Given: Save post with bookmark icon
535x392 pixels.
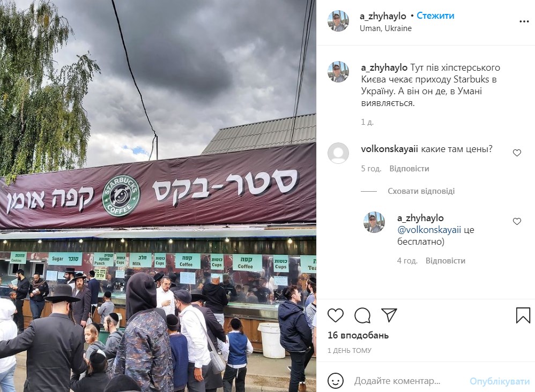Looking at the screenshot, I should pos(523,315).
